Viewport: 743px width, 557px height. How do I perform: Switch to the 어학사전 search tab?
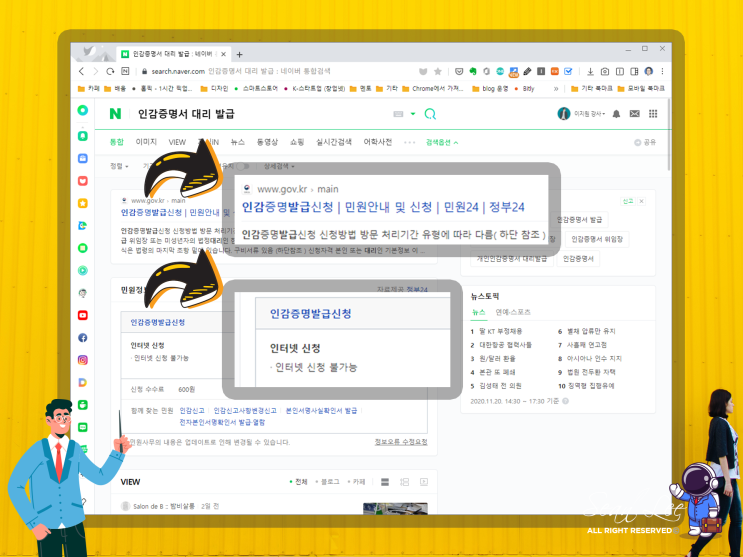click(x=378, y=142)
